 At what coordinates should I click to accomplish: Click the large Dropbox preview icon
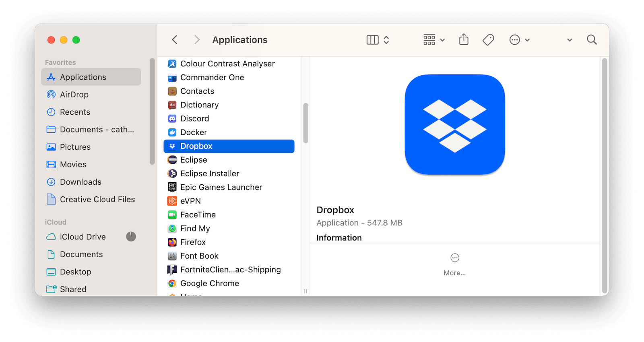(x=455, y=125)
